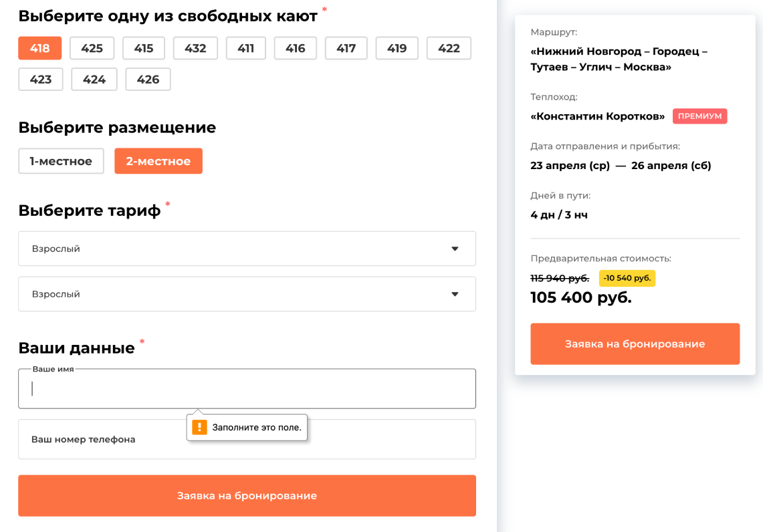Switch to 1-местное accommodation
The image size is (763, 532).
point(61,161)
